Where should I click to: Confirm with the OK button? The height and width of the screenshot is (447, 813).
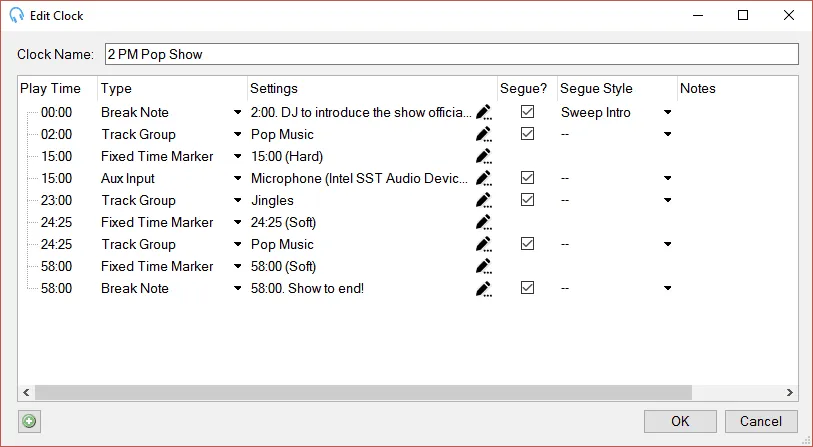(680, 421)
